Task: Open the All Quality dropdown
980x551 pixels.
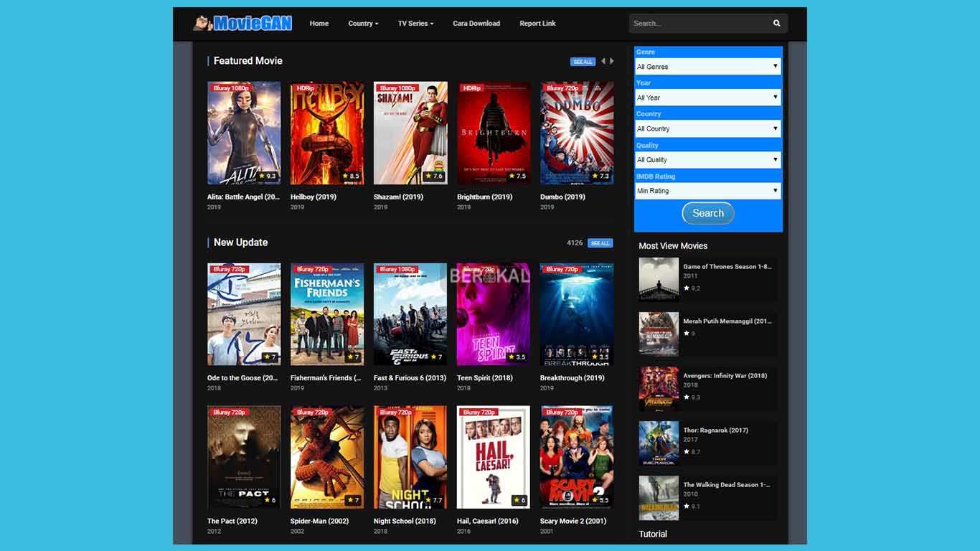Action: [x=708, y=159]
